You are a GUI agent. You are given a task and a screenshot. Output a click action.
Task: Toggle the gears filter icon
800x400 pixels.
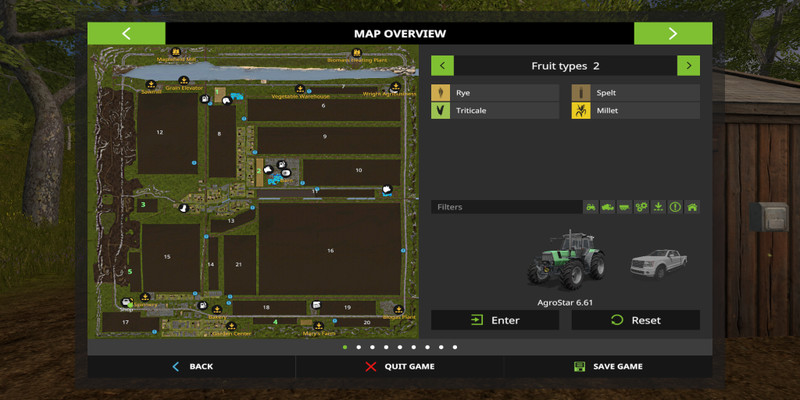[x=642, y=207]
